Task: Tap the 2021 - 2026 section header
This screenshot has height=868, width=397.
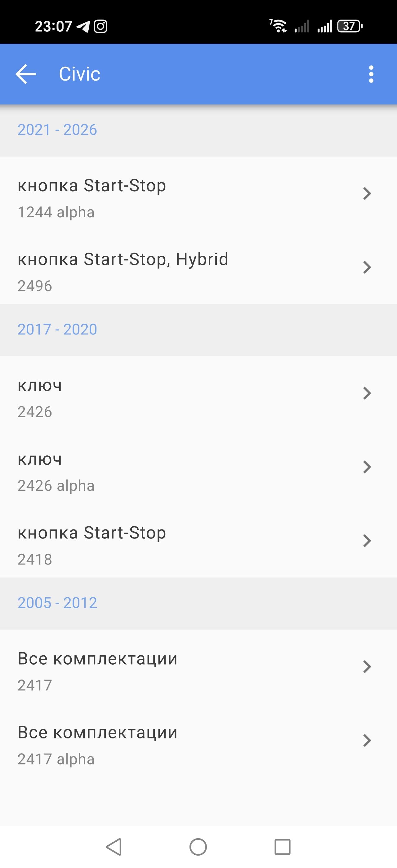Action: (57, 130)
